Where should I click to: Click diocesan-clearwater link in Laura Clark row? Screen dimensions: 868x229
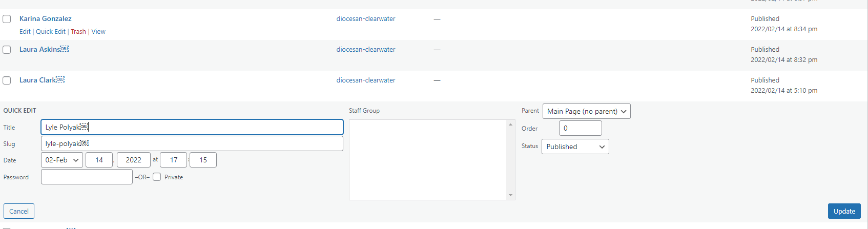coord(366,80)
